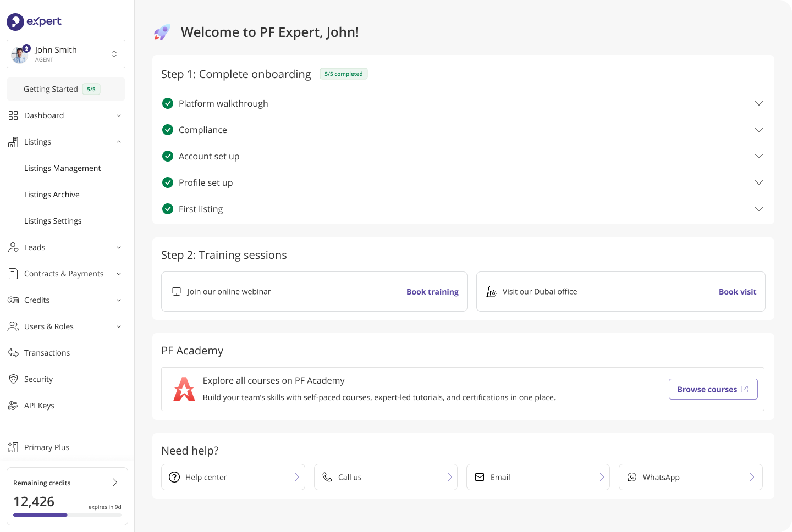Expand the Users & Roles chevron

[119, 326]
